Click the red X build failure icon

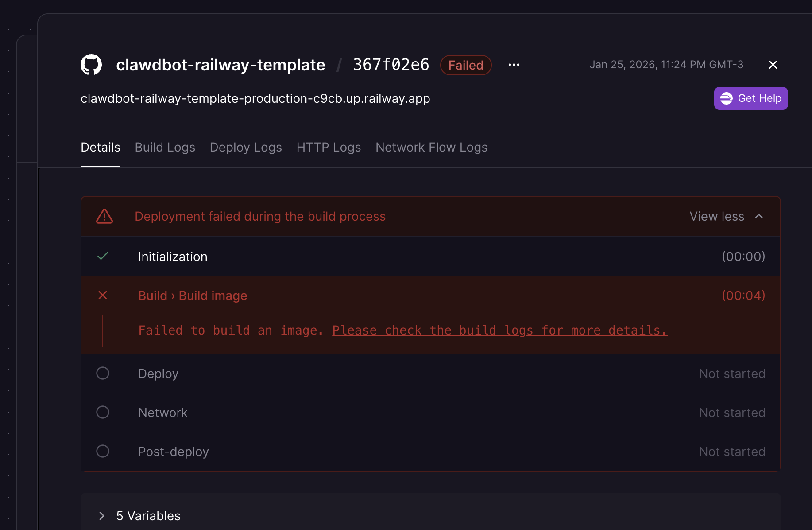[x=103, y=296]
